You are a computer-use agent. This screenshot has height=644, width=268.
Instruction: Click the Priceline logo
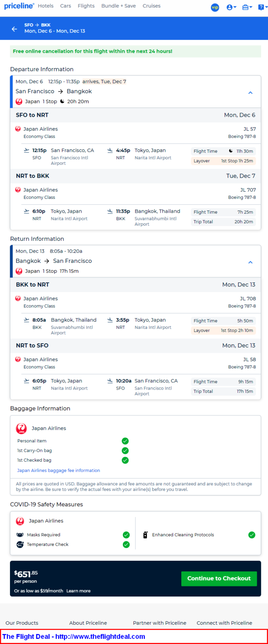tap(19, 6)
